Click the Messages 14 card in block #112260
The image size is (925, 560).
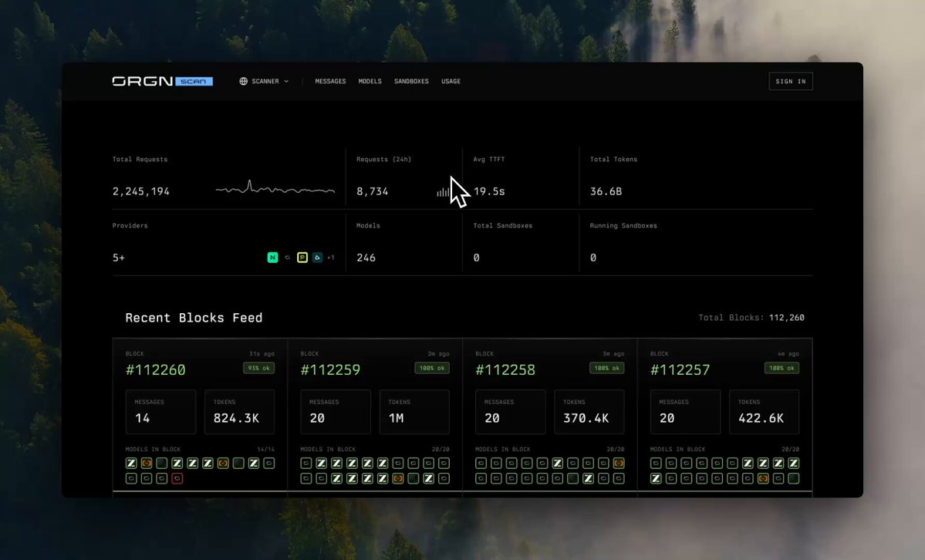[x=160, y=412]
